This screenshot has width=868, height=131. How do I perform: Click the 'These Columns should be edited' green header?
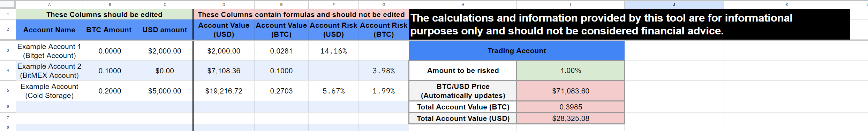(x=104, y=15)
